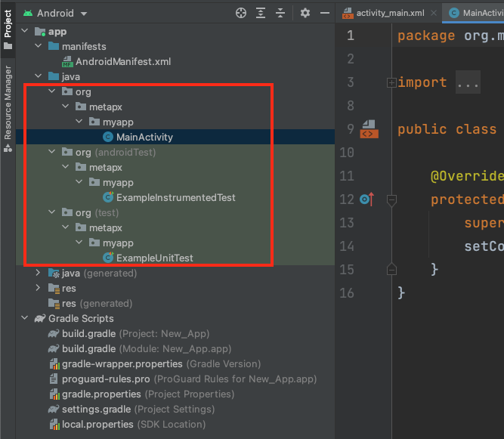This screenshot has width=504, height=439.
Task: Collapse the org (test) package chevron
Action: click(51, 212)
